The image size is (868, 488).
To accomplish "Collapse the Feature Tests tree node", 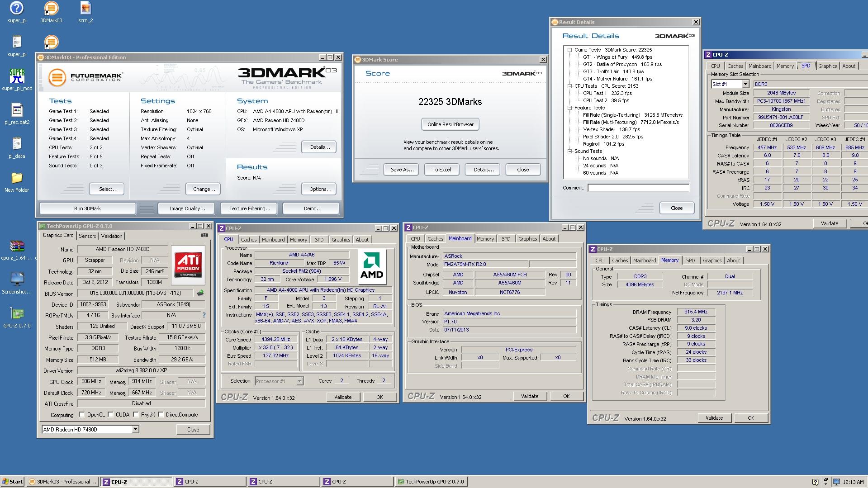I will click(570, 108).
